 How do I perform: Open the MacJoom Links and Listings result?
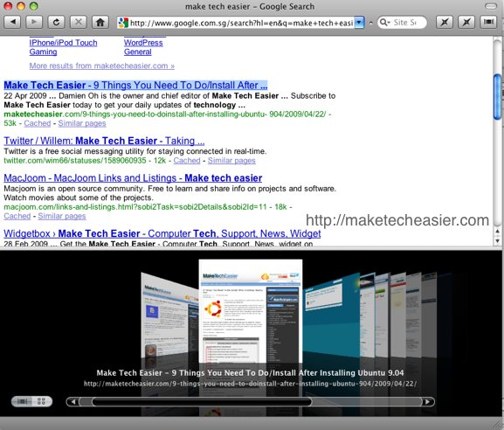pos(133,178)
